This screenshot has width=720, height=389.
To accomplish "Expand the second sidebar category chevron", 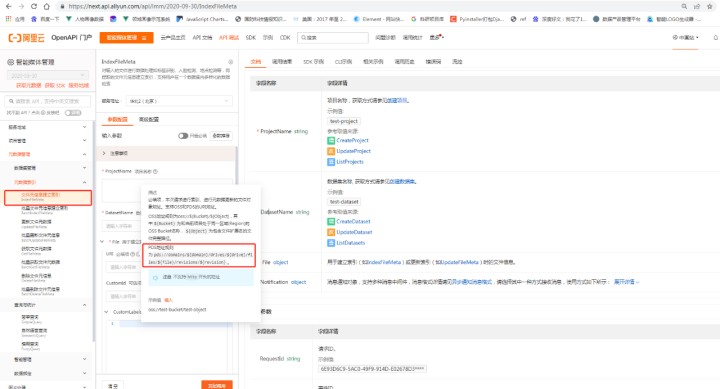I will click(x=84, y=141).
